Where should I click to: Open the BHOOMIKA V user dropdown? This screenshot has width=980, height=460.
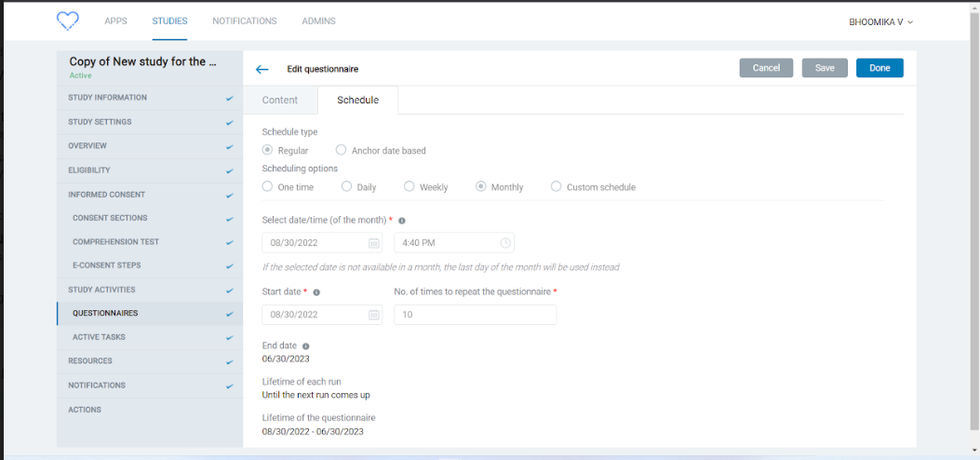[x=880, y=21]
